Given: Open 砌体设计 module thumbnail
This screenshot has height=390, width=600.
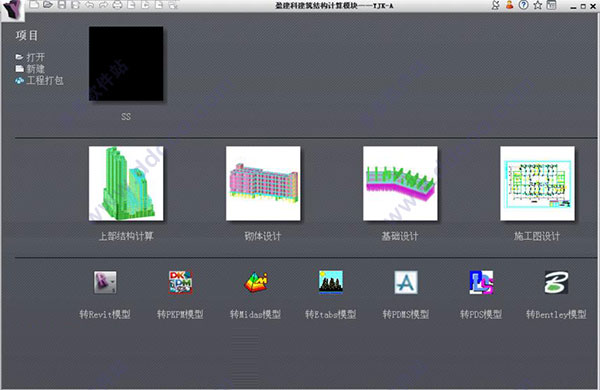Looking at the screenshot, I should [x=263, y=183].
